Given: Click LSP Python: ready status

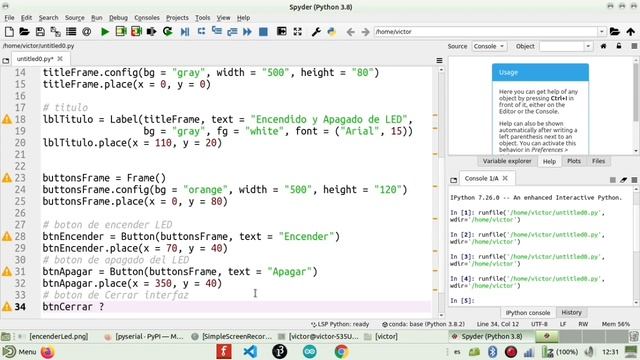Looking at the screenshot, I should (x=340, y=324).
